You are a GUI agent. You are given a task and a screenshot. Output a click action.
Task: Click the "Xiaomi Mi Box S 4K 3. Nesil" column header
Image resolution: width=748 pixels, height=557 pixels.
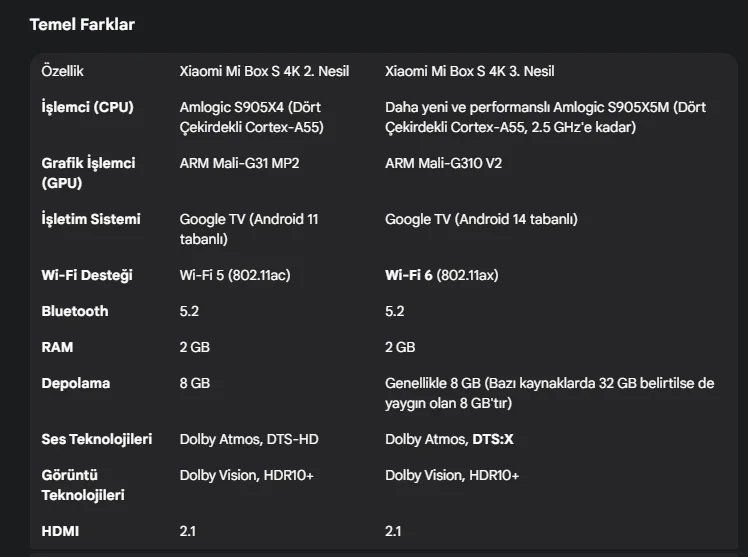469,71
